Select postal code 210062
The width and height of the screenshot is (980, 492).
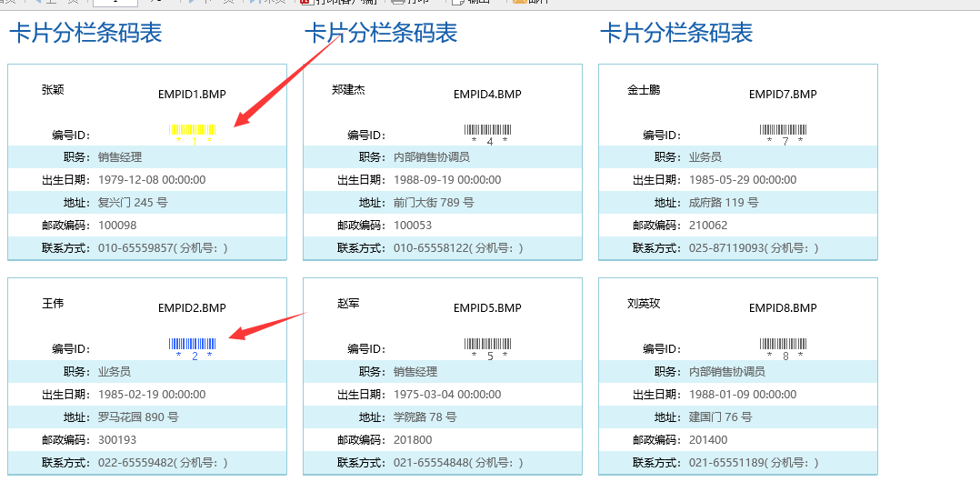tap(709, 225)
